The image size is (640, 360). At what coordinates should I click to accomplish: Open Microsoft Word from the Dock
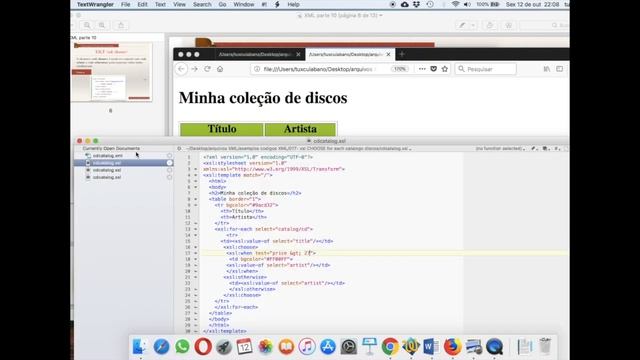(431, 347)
